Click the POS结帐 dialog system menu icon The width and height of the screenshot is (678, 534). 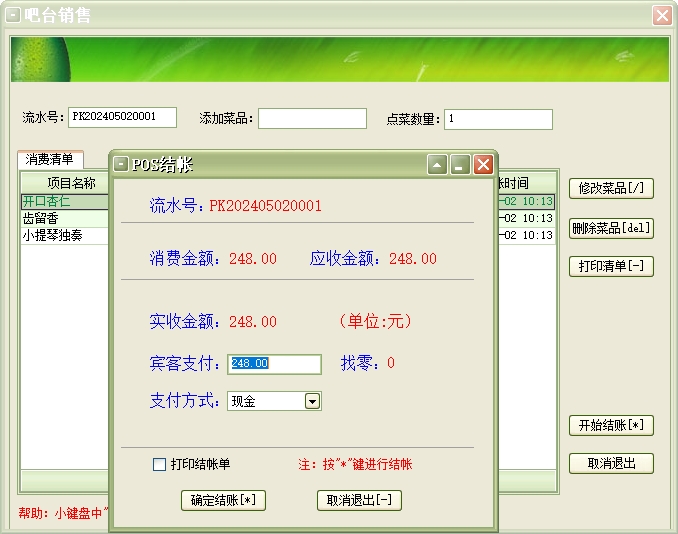tap(121, 165)
